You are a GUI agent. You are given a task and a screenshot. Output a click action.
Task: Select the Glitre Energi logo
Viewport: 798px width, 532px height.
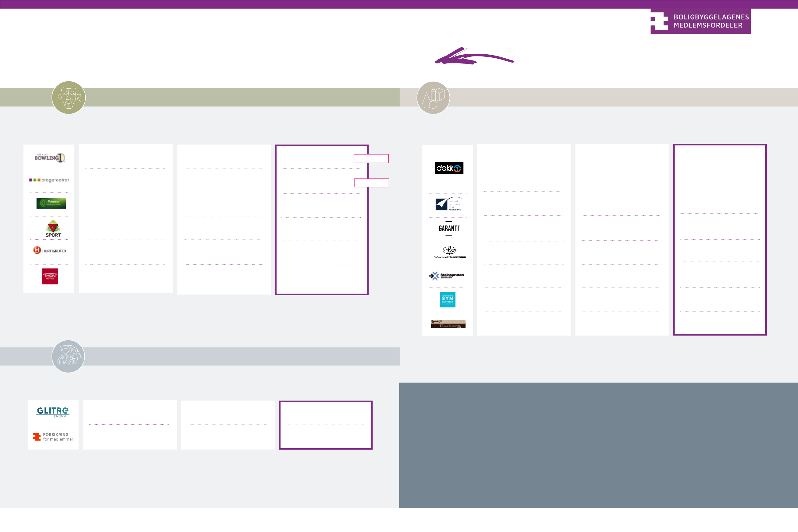point(53,412)
